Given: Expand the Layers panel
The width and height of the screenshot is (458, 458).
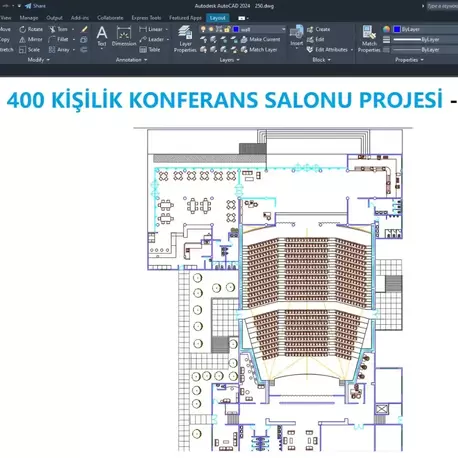Looking at the screenshot, I should 229,60.
